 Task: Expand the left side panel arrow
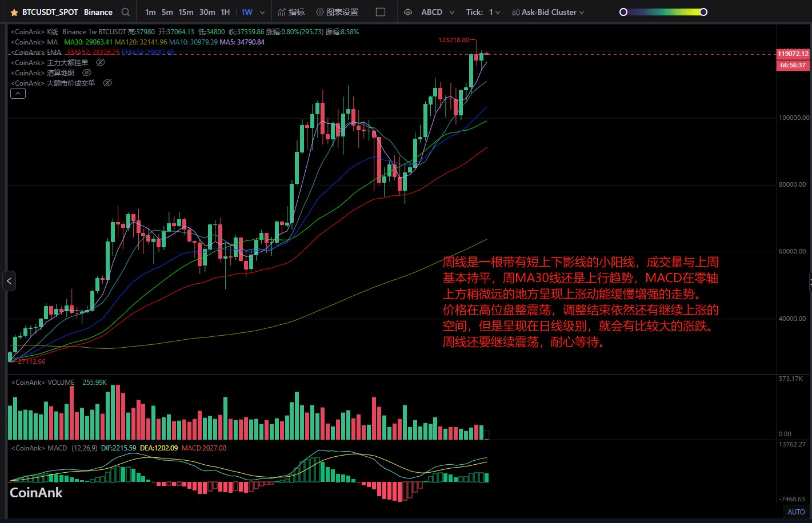(x=9, y=281)
